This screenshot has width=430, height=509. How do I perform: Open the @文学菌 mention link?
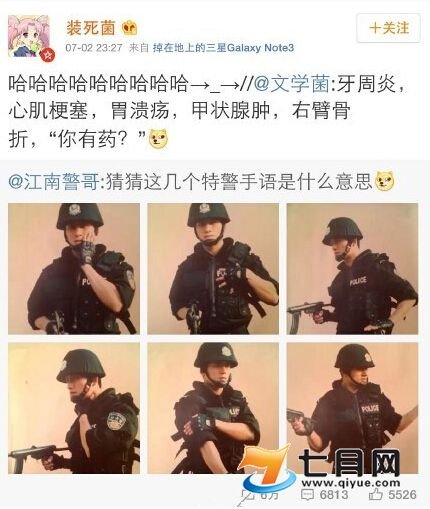[x=291, y=84]
